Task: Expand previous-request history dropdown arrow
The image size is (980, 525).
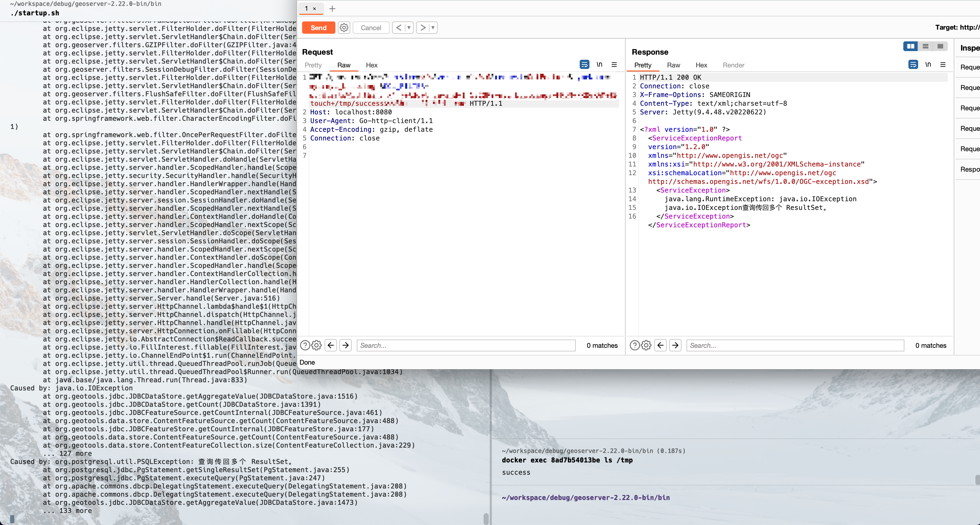Action: (x=409, y=28)
